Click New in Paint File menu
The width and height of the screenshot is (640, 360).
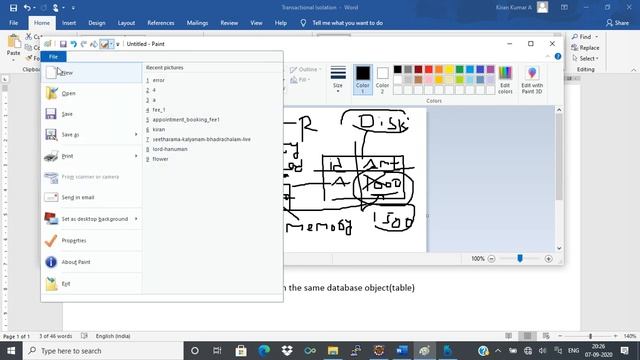coord(91,73)
